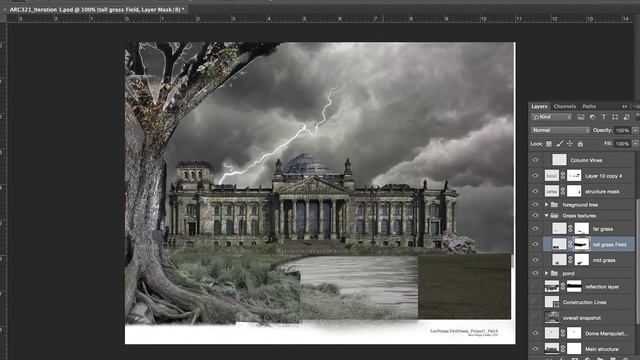Expand the foreground tree group
640x360 pixels.
click(547, 204)
